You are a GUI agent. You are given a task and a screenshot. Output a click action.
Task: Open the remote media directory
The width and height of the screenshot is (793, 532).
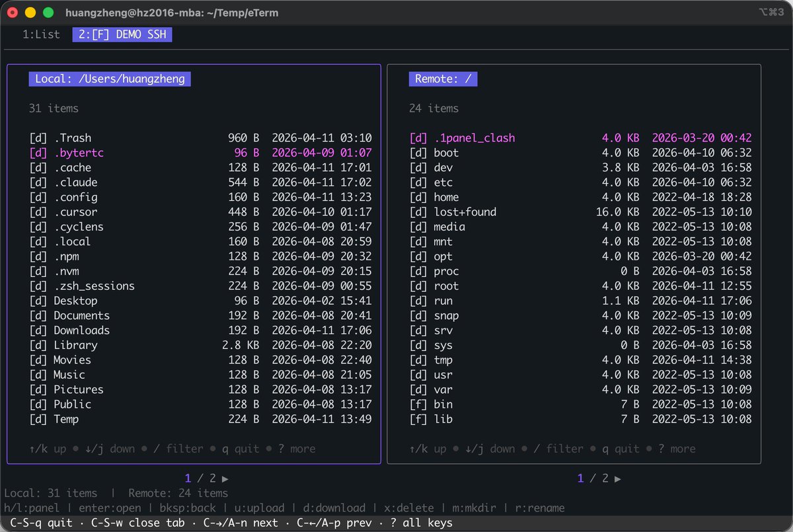coord(580,227)
